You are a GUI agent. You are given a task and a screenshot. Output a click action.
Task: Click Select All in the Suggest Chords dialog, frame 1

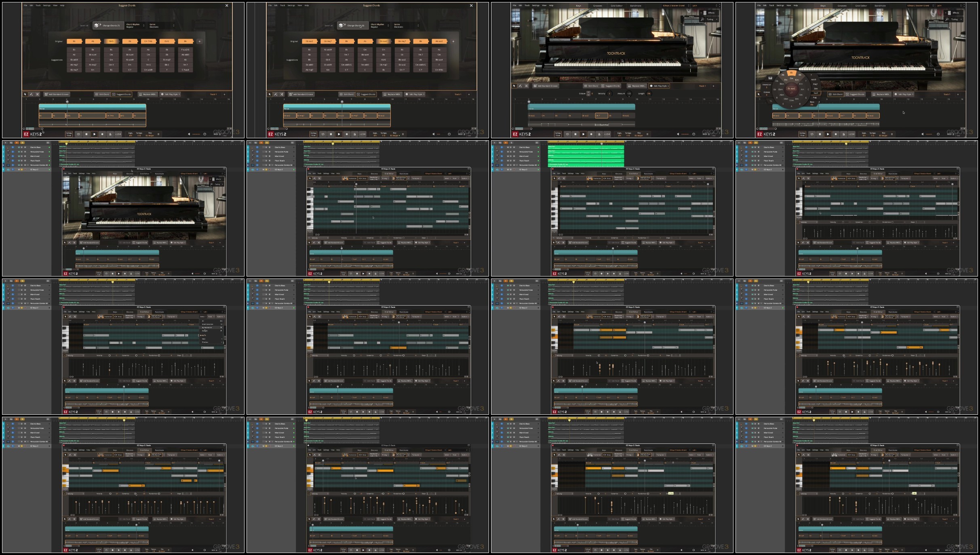84,25
